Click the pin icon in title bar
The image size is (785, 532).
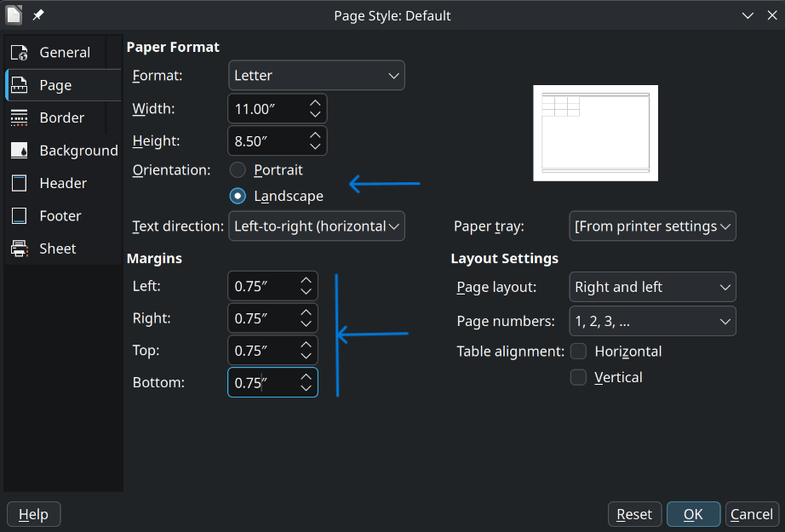click(38, 15)
